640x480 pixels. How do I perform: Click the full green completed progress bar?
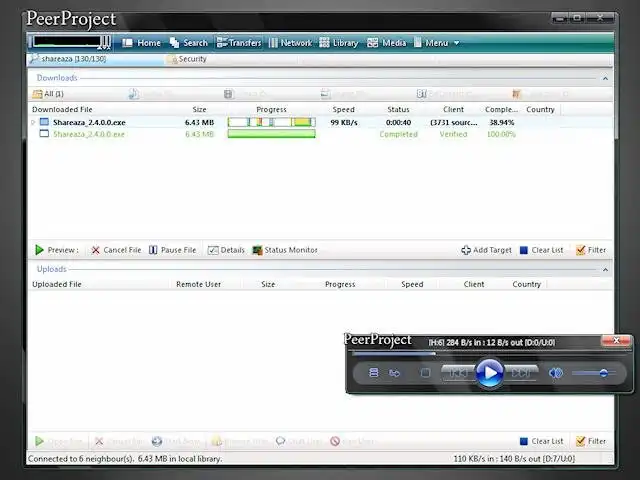pyautogui.click(x=271, y=134)
